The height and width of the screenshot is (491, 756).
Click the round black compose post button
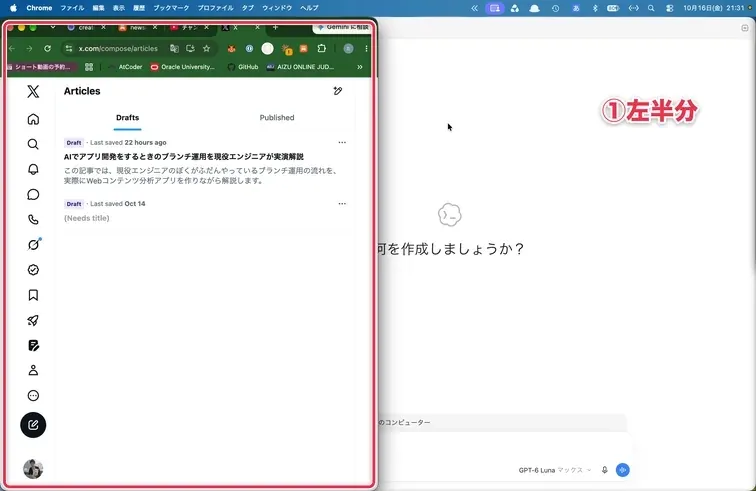(33, 425)
